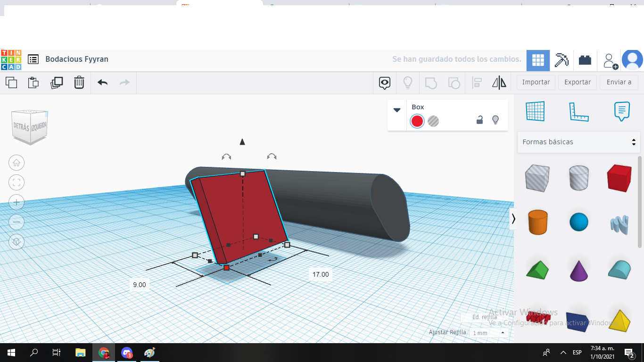Viewport: 644px width, 362px height.
Task: Click the DETRÁS/IZQUIERDA view cube
Action: pyautogui.click(x=30, y=127)
